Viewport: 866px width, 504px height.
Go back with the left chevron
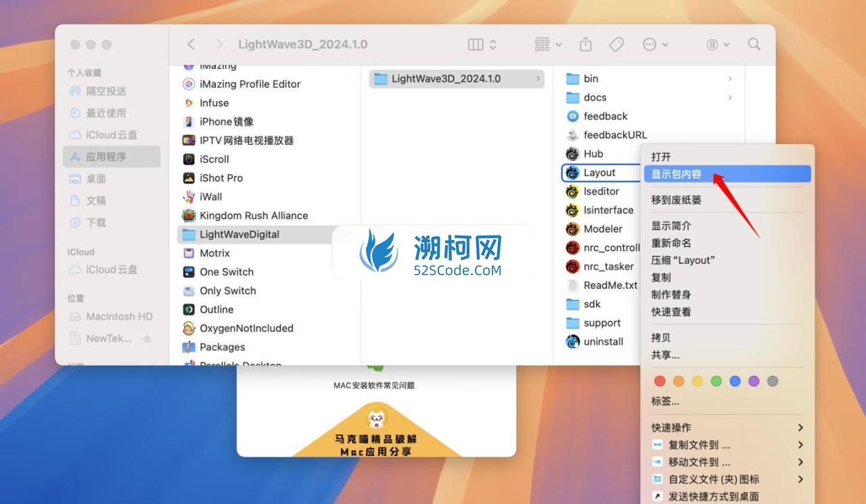click(x=191, y=45)
